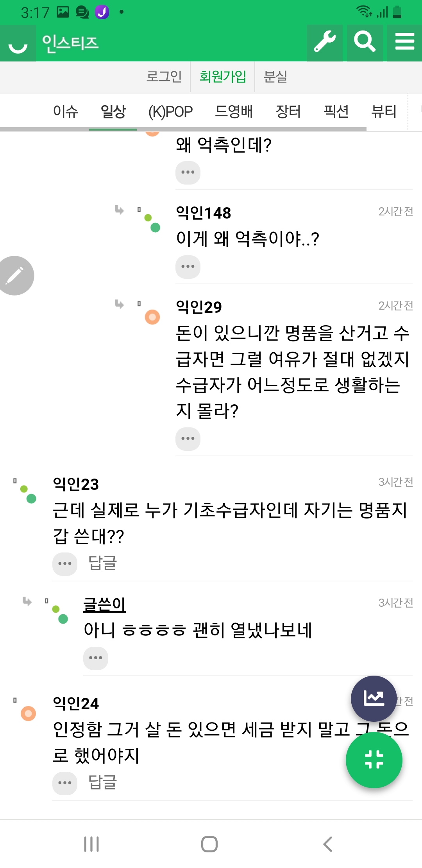The width and height of the screenshot is (422, 868).
Task: Open the hamburger menu
Action: coord(404,42)
